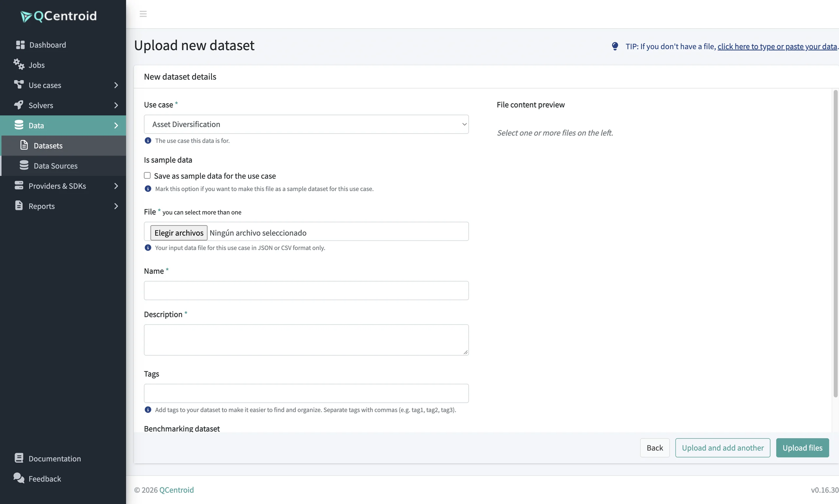839x504 pixels.
Task: Click the Data database icon
Action: tap(19, 125)
